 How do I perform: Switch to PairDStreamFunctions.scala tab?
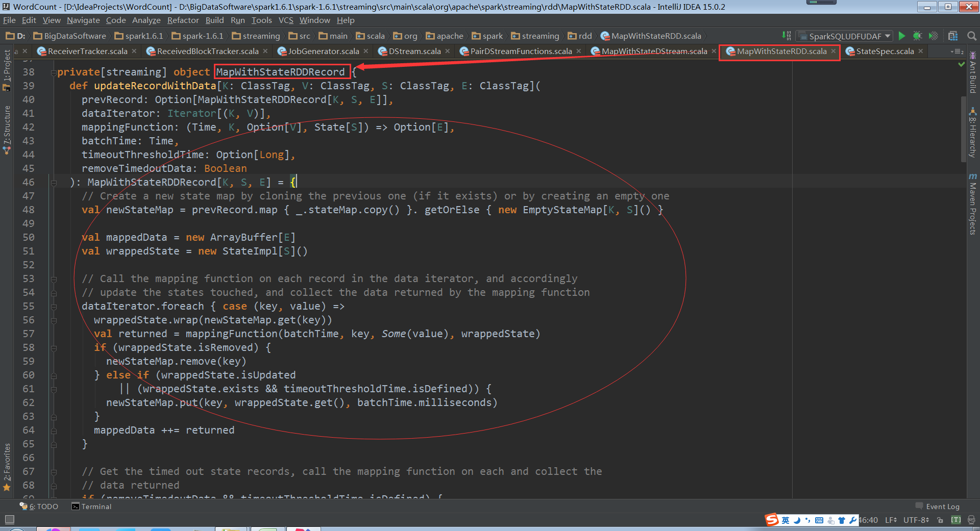(x=521, y=52)
